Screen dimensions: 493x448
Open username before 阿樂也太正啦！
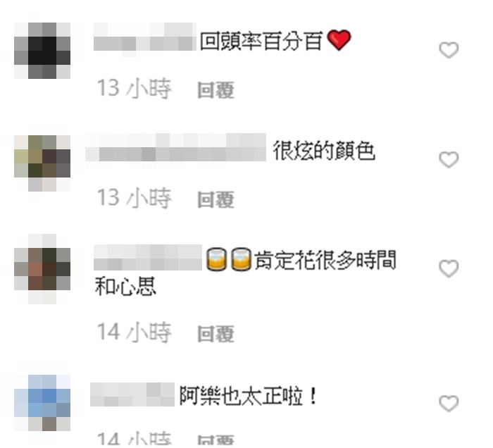point(132,394)
